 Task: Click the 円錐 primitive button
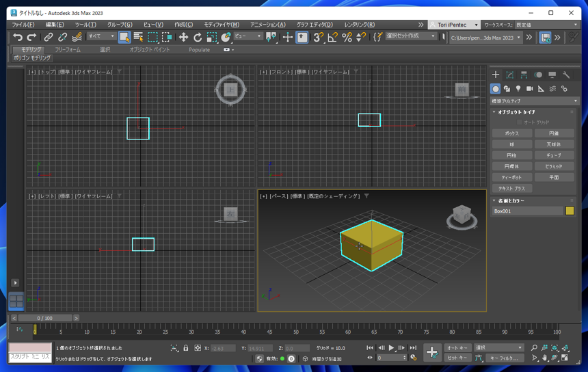coord(554,133)
